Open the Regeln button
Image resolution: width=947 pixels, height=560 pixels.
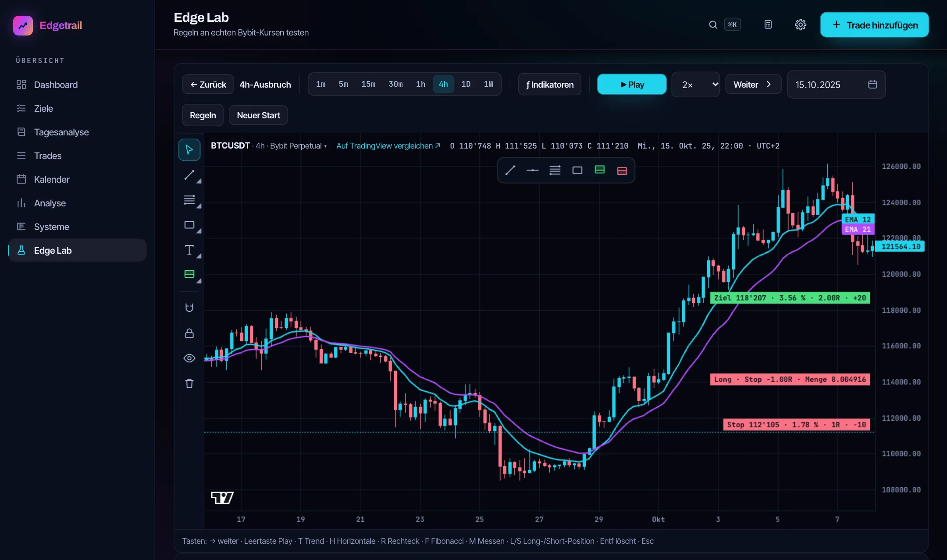point(203,115)
